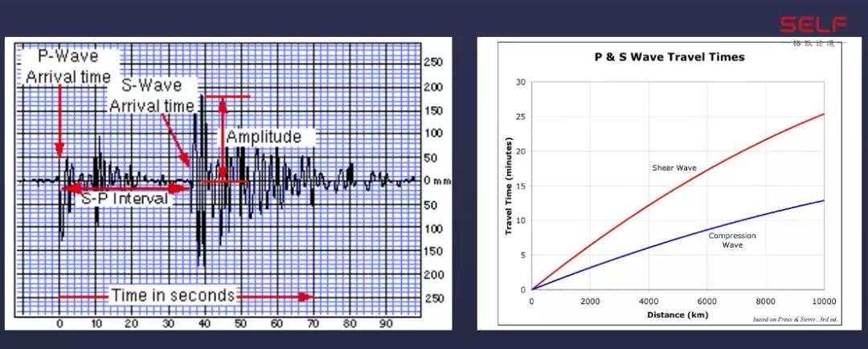Click the 30 tick on the travel time axis
The height and width of the screenshot is (349, 868).
click(x=520, y=82)
